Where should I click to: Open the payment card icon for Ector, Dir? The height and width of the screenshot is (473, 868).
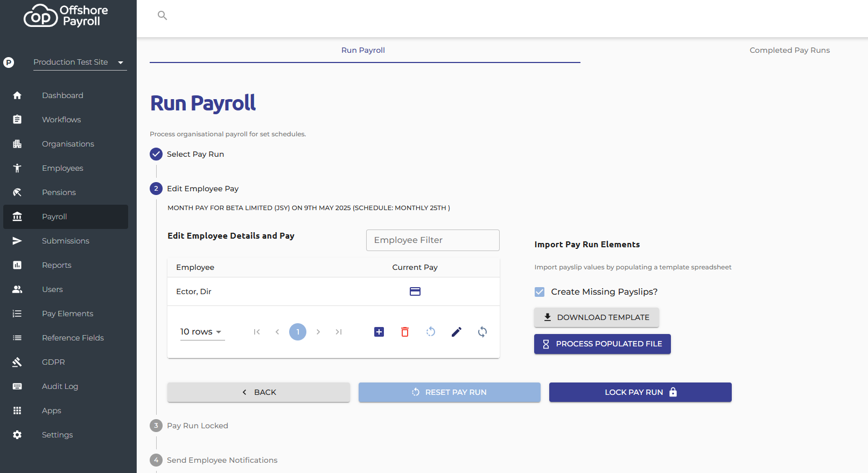(x=415, y=291)
